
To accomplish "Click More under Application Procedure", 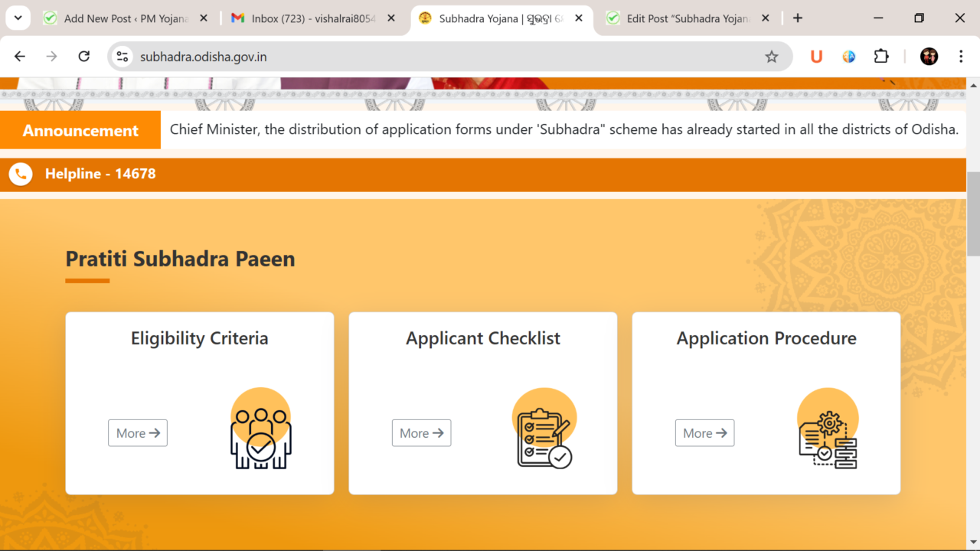I will (x=704, y=433).
